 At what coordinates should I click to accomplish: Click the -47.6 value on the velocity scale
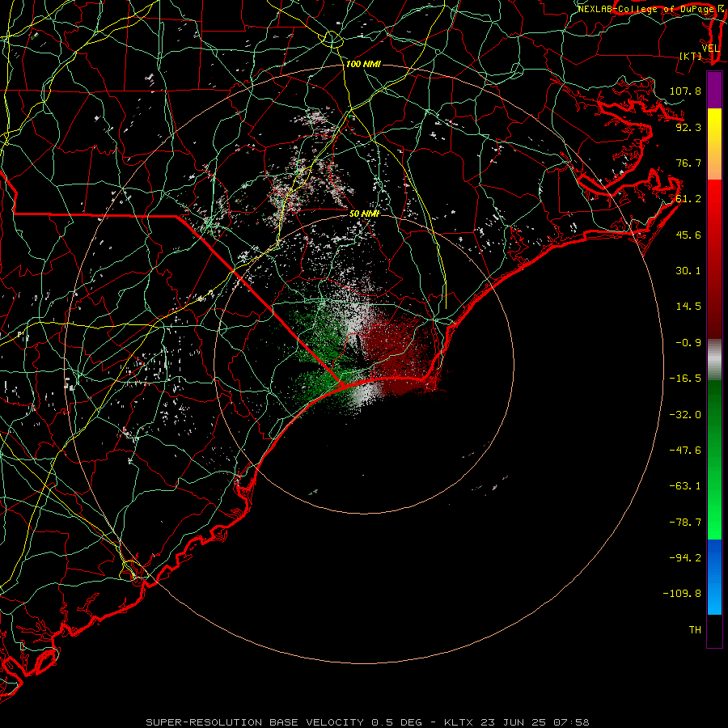point(685,451)
